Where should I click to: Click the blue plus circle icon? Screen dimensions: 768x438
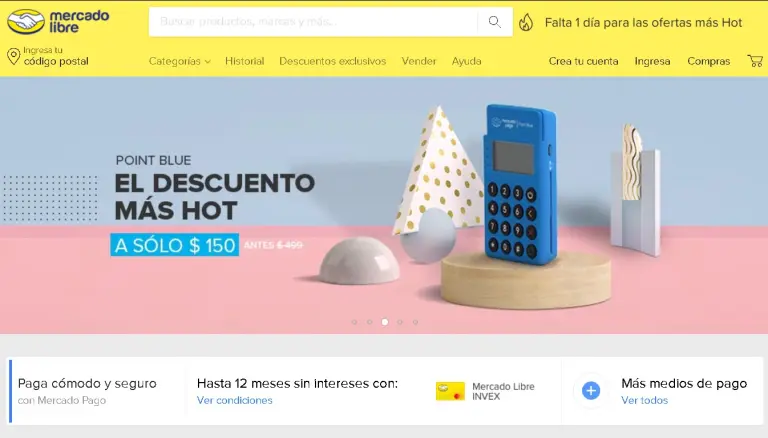[591, 390]
